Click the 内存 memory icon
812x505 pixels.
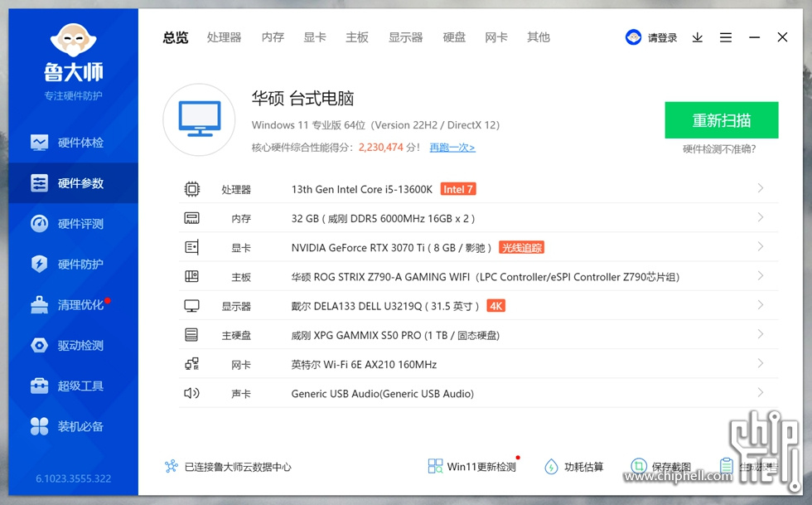coord(191,218)
